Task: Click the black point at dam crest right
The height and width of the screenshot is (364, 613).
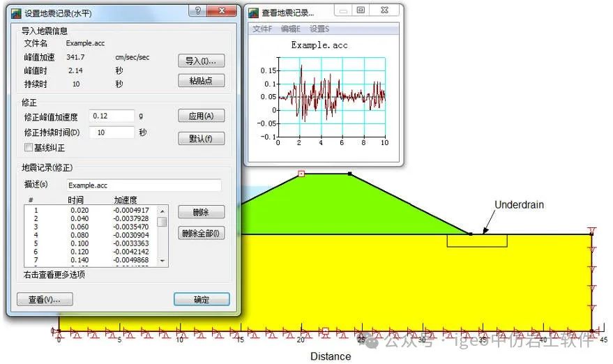Action: (350, 174)
